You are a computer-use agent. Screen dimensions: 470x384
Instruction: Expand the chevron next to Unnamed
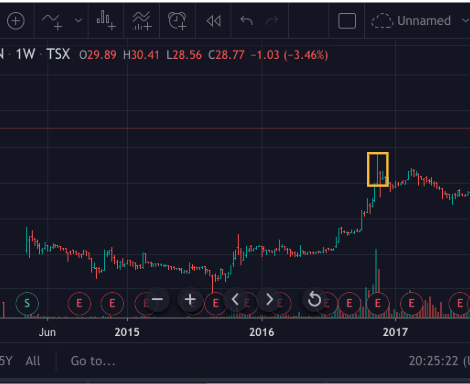465,21
